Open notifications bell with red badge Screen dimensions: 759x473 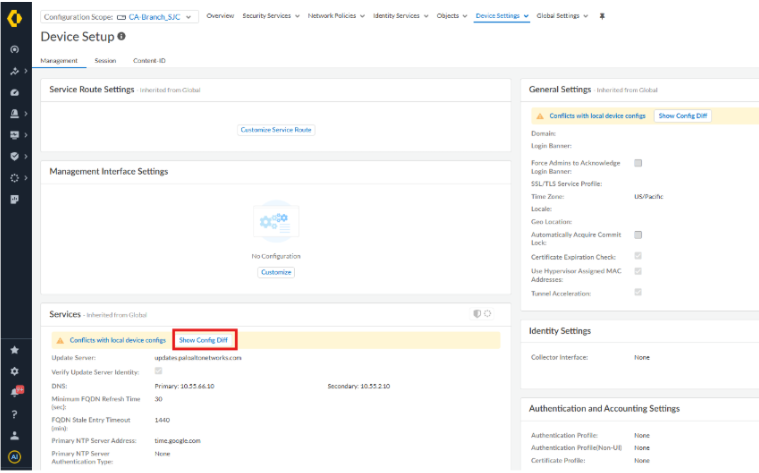14,392
